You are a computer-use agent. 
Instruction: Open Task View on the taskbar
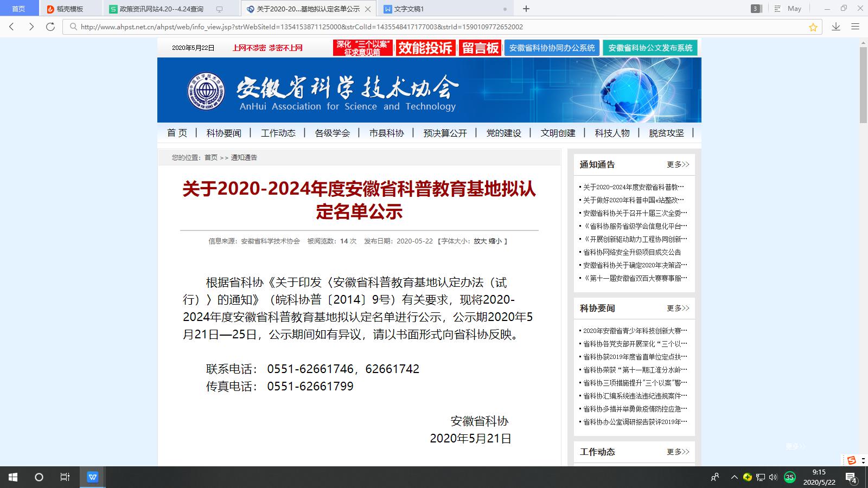pos(65,477)
